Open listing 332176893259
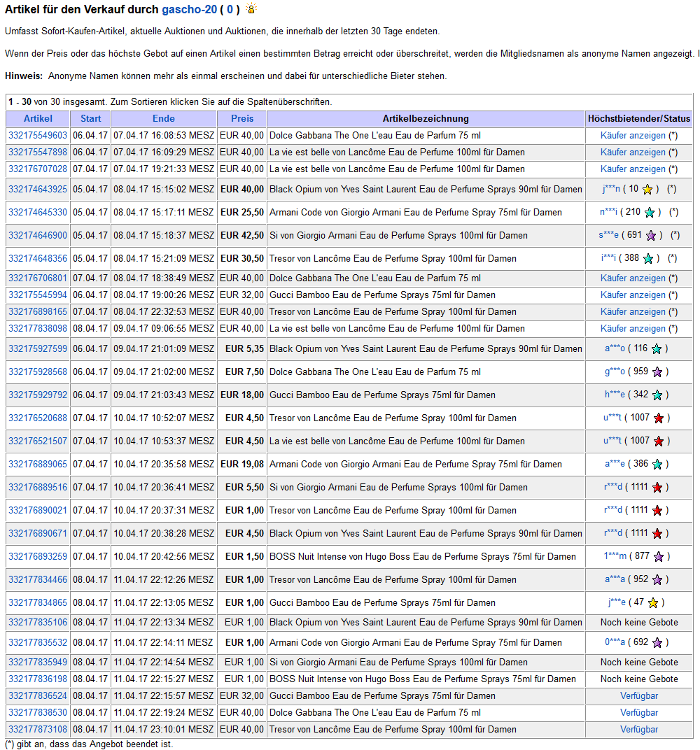 click(38, 556)
